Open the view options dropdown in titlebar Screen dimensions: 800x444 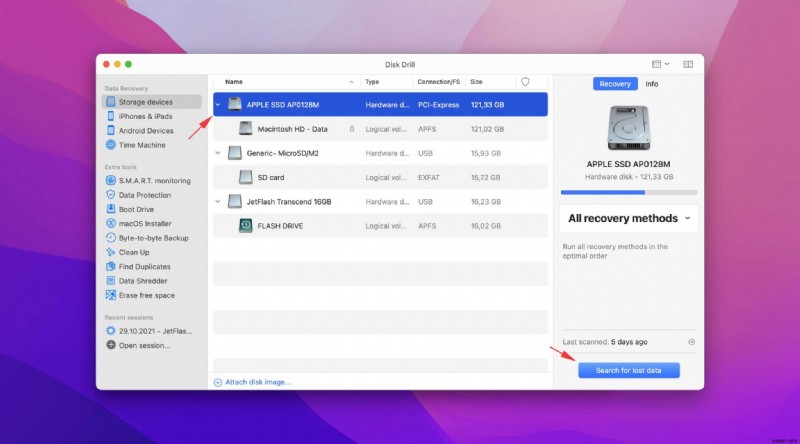660,64
